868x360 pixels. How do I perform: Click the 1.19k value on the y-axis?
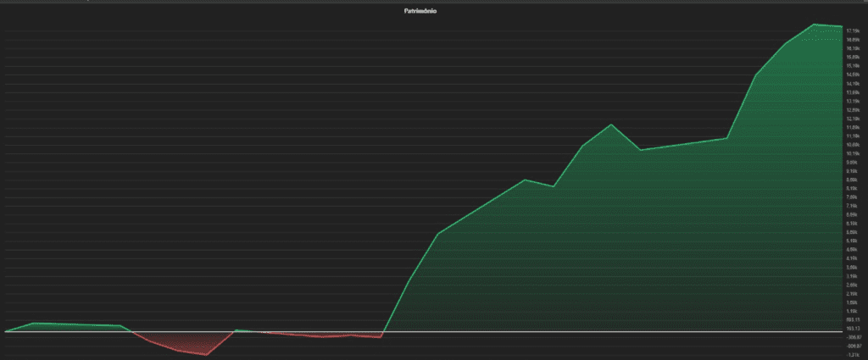pos(853,311)
